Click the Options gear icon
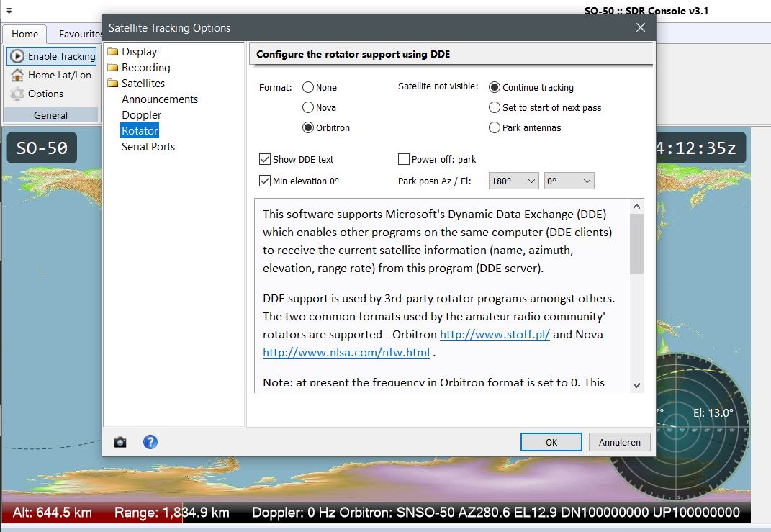 17,94
